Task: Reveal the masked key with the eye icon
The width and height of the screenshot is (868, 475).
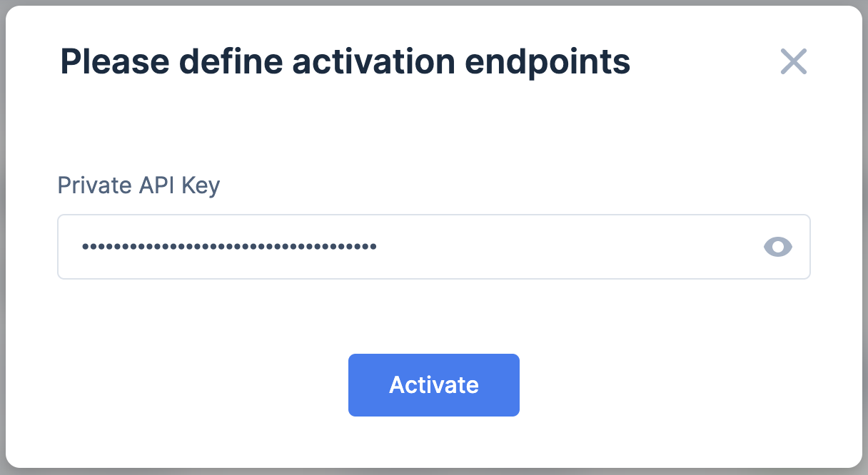Action: (x=778, y=247)
